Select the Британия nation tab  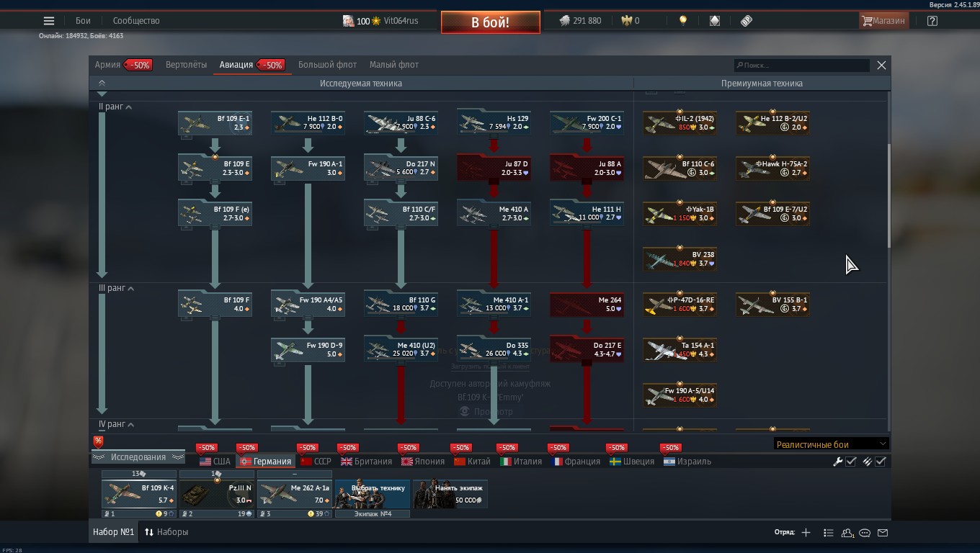coord(366,462)
